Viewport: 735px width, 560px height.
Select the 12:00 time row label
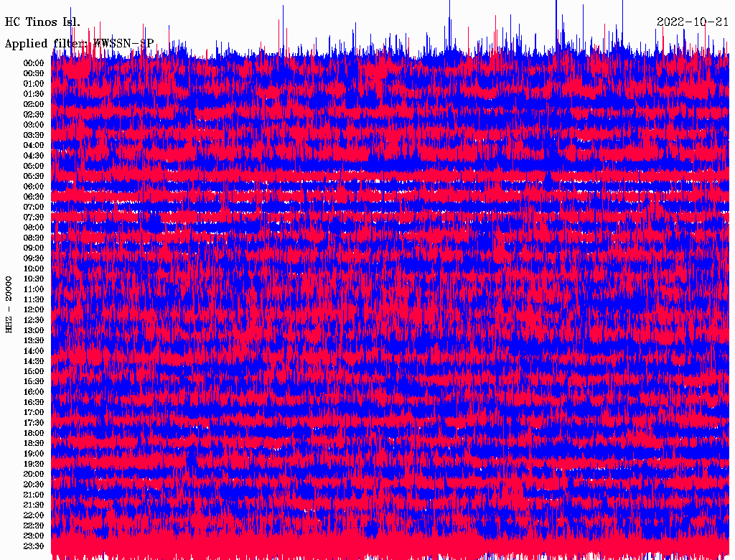coord(34,309)
